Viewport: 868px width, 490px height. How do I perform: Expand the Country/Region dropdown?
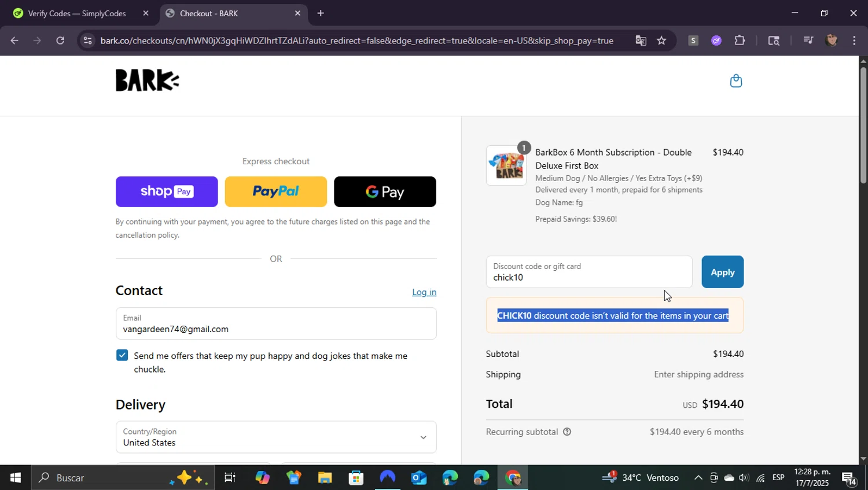coord(276,437)
